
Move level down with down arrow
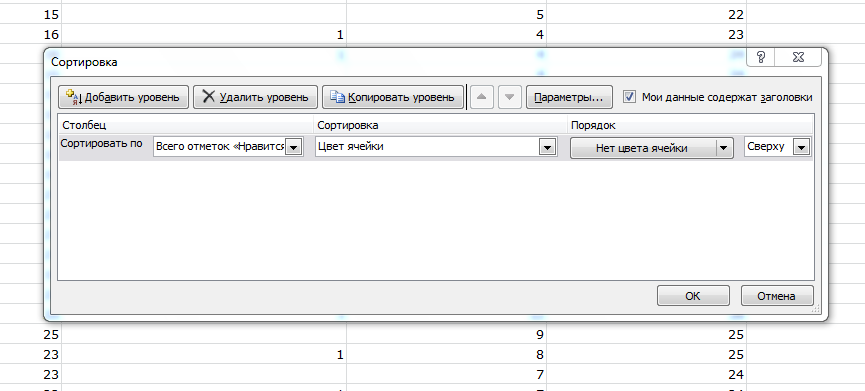(510, 97)
